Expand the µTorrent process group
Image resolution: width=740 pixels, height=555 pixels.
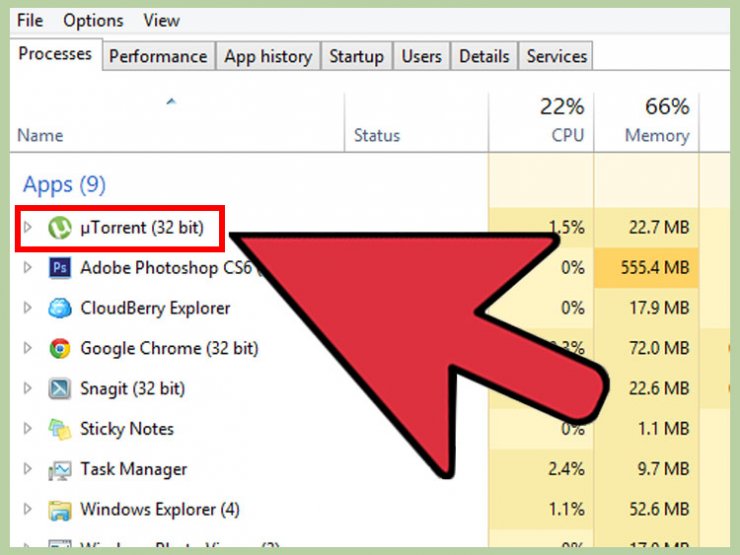28,227
